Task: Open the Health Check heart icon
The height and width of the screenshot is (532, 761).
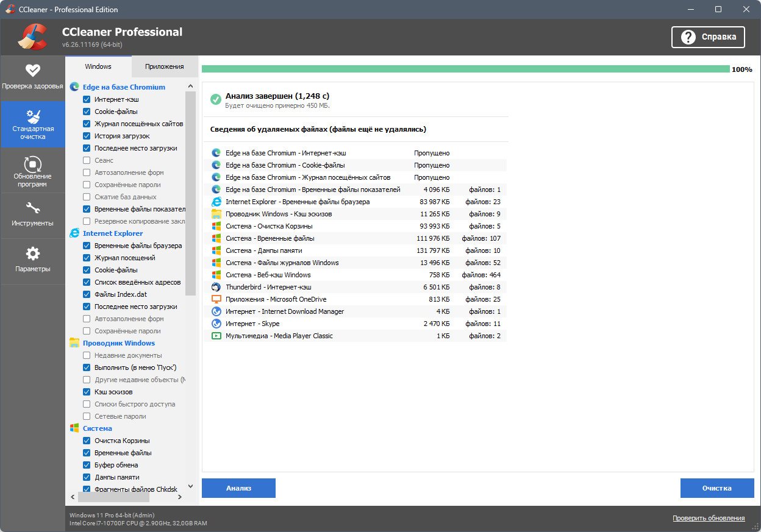Action: (32, 71)
